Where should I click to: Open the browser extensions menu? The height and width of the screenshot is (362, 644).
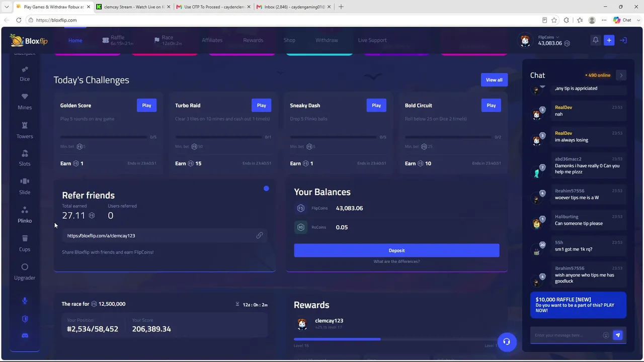point(567,20)
